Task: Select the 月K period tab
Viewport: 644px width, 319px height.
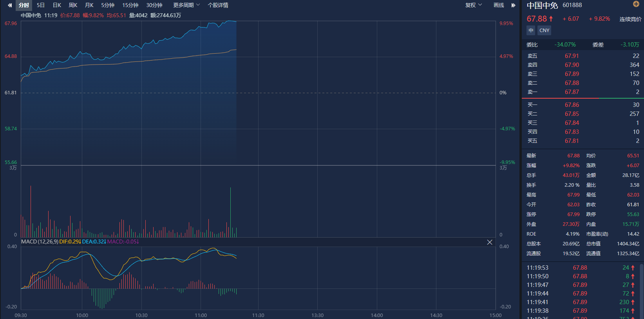Action: click(x=89, y=5)
